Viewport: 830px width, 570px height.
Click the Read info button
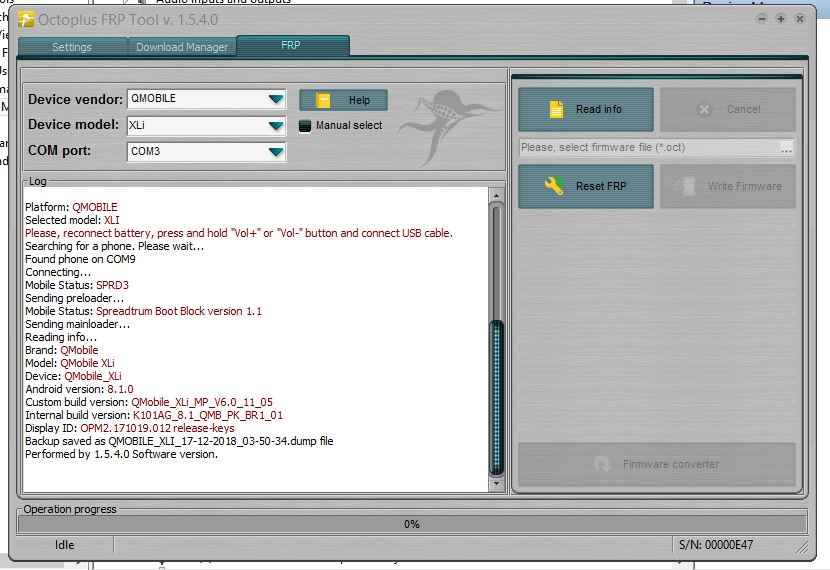pos(586,110)
